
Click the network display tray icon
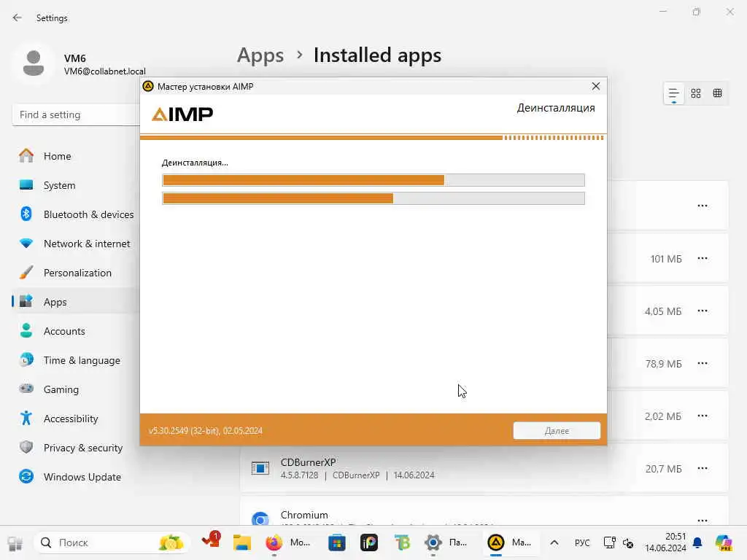tap(609, 542)
